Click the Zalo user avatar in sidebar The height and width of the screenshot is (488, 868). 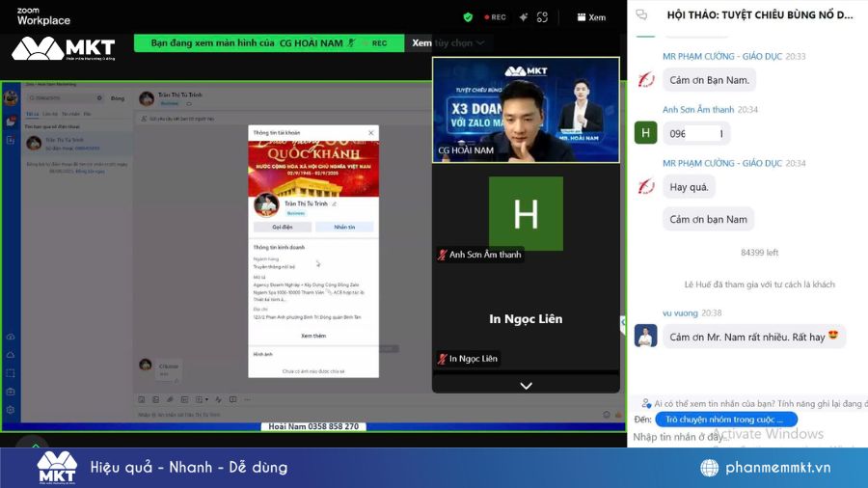point(11,98)
